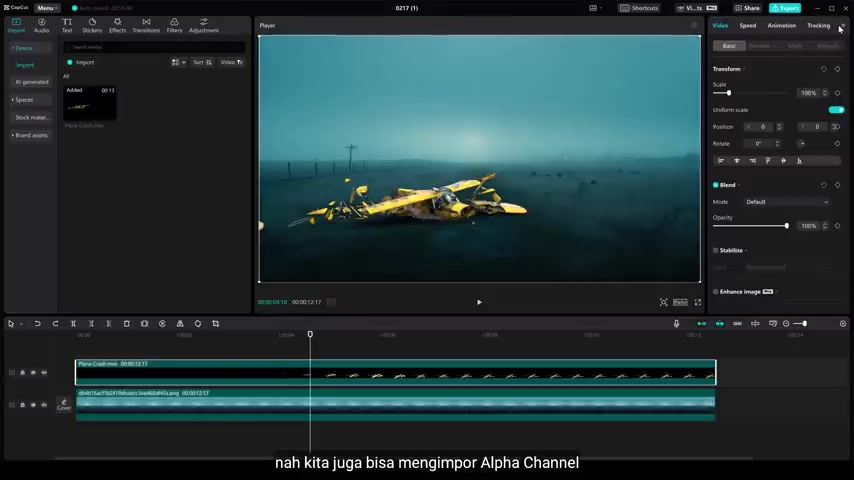Click the preview zoom focus icon in the Player
Image resolution: width=854 pixels, height=480 pixels.
point(663,302)
